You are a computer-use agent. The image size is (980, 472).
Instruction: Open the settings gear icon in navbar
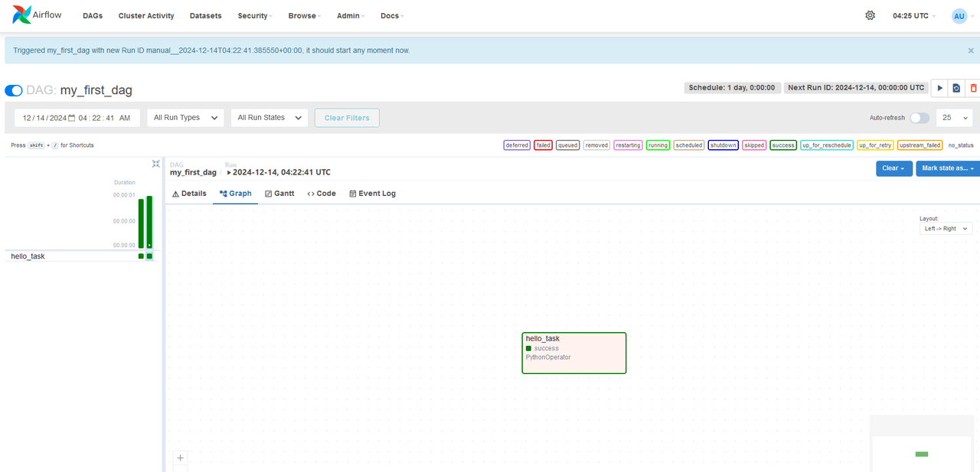click(870, 15)
